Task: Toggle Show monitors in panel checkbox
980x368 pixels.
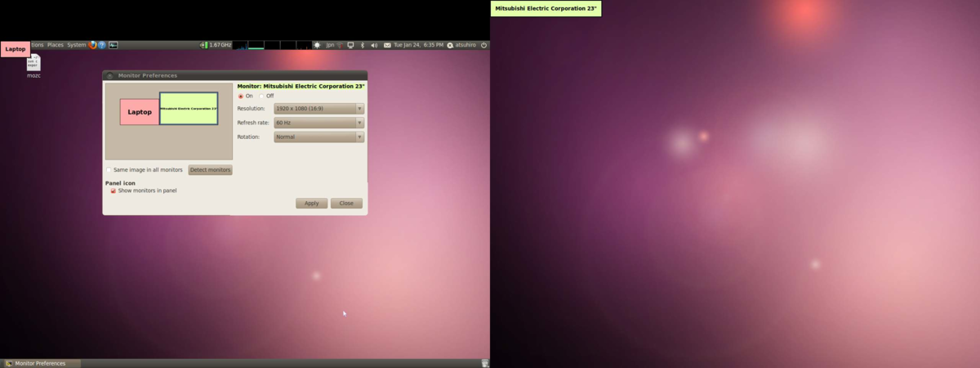Action: tap(114, 191)
